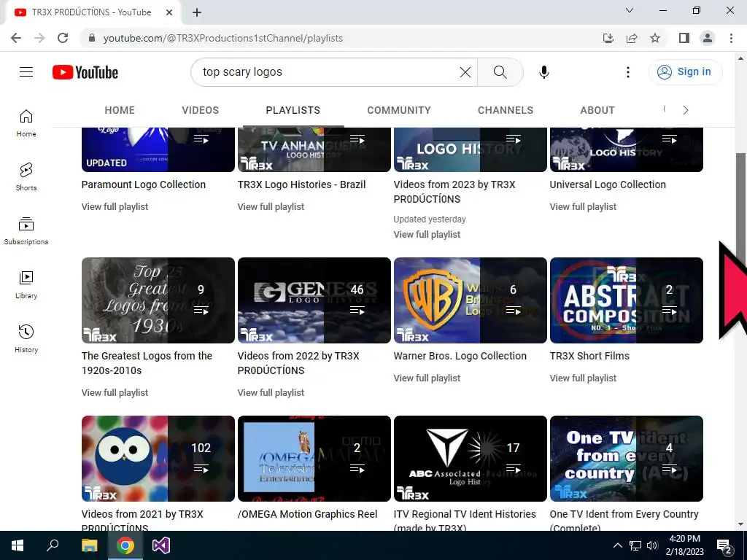Click the volume icon in system tray
This screenshot has height=560, width=747.
(653, 545)
